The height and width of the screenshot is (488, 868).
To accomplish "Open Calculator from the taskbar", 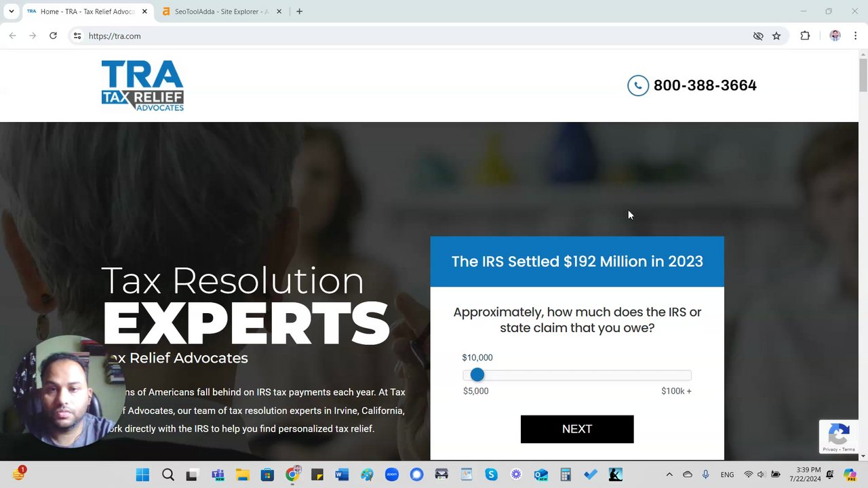I will [566, 474].
